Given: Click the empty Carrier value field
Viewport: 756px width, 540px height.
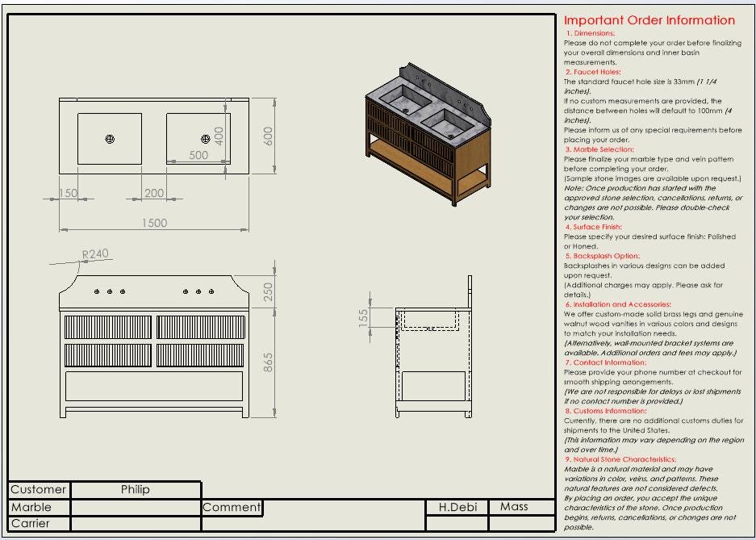Looking at the screenshot, I should (136, 523).
